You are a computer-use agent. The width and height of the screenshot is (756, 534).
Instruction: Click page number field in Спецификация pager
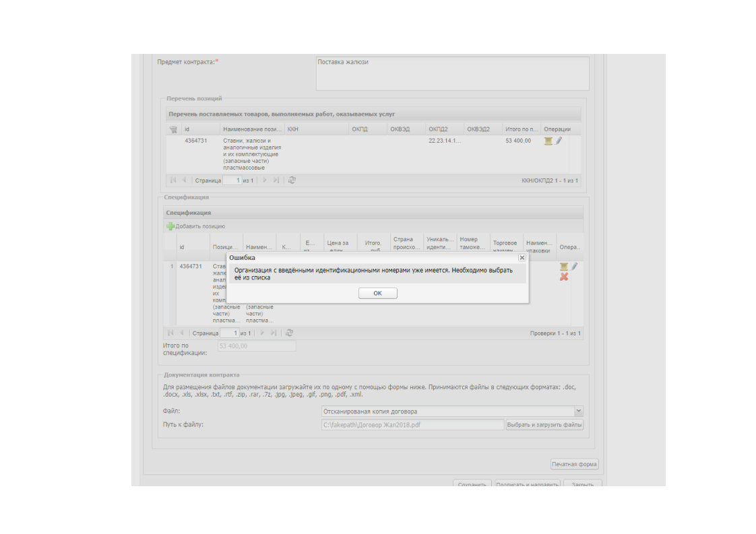(230, 333)
